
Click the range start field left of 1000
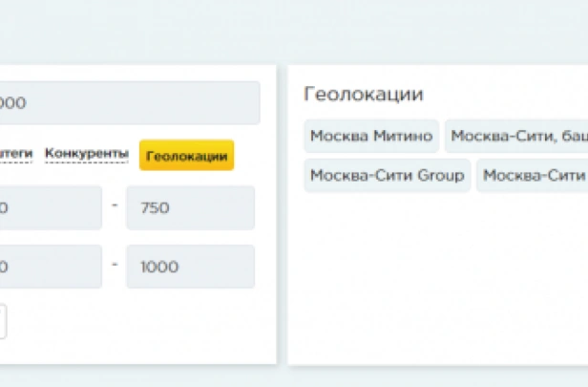51,267
